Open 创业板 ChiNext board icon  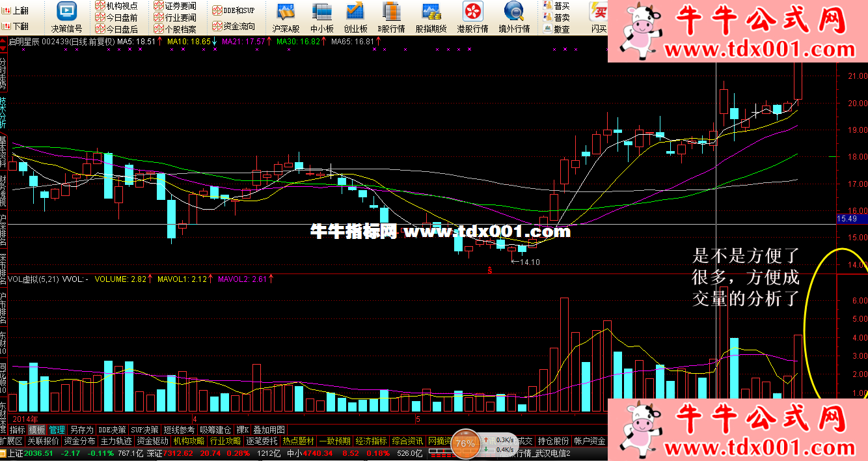pyautogui.click(x=355, y=18)
